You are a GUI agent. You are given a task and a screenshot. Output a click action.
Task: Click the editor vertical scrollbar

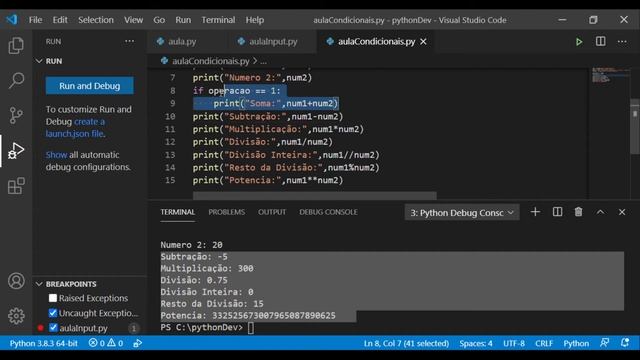(635, 127)
